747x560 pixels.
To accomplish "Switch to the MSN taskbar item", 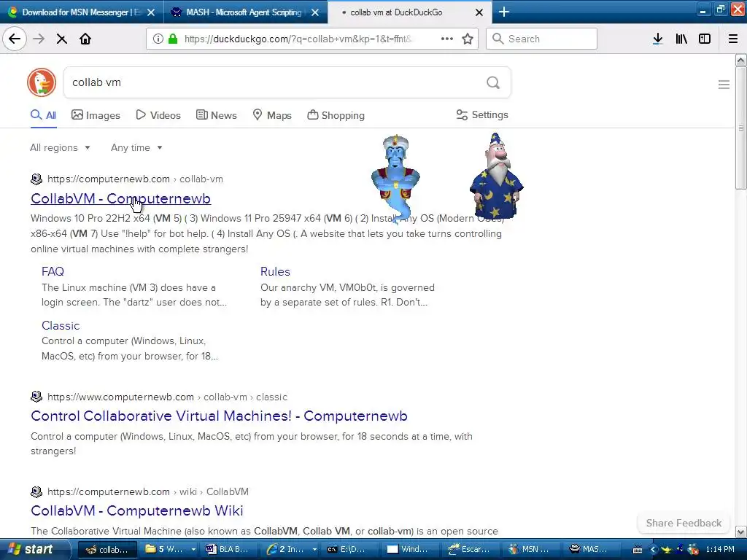I will click(x=530, y=549).
